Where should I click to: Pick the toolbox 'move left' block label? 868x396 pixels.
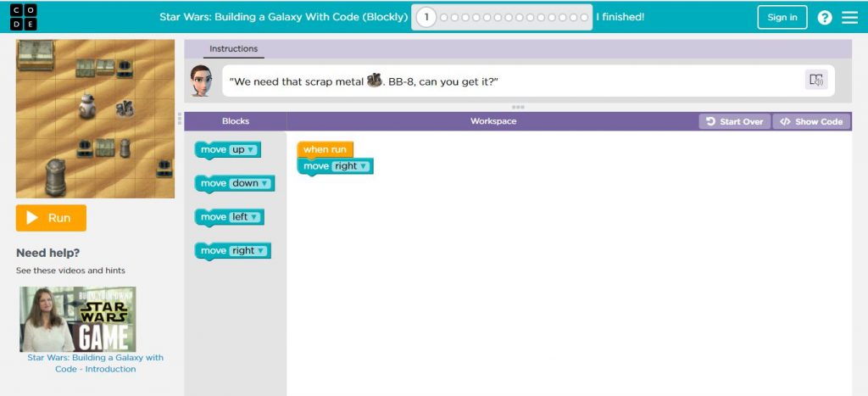213,217
